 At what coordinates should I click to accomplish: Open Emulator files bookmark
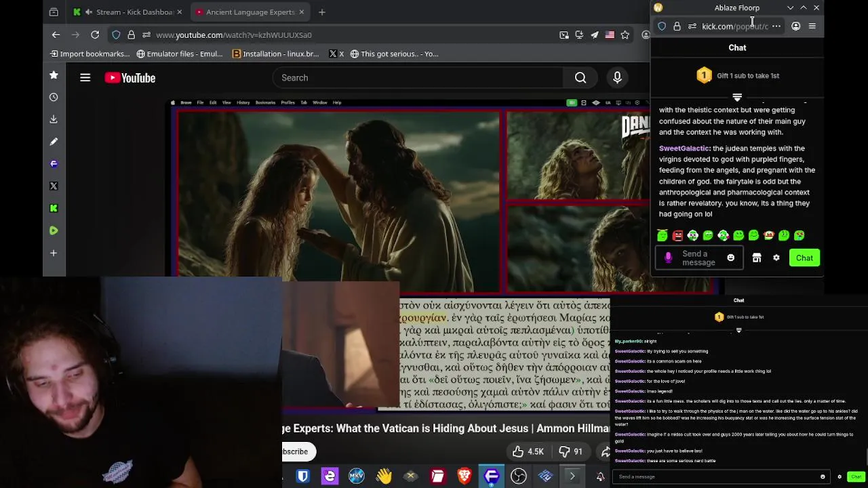179,54
